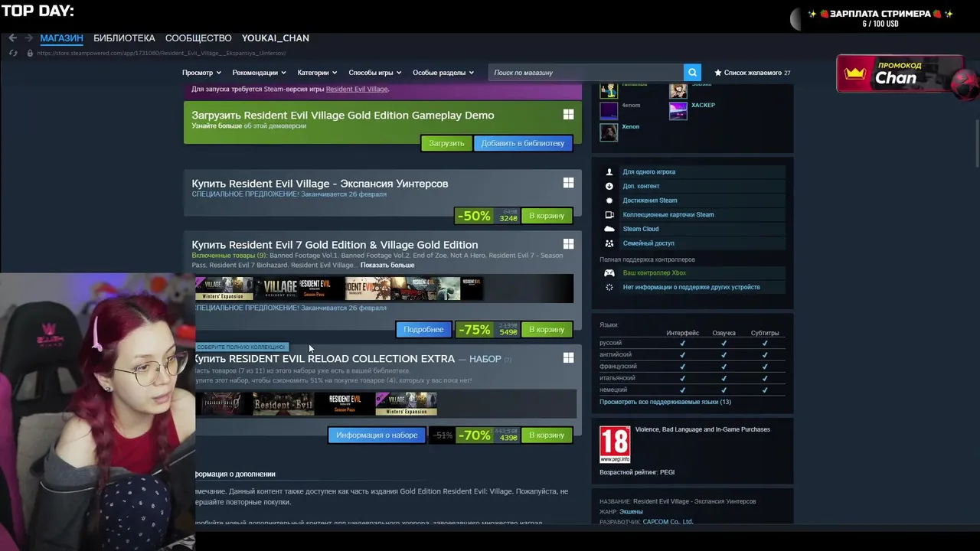Click the Xbox controller icon

[609, 273]
